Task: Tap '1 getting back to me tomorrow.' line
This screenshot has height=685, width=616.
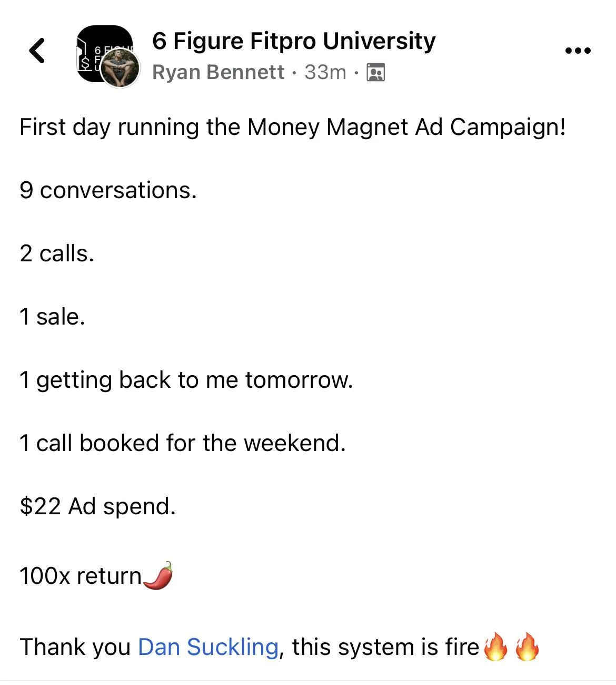Action: click(x=186, y=380)
